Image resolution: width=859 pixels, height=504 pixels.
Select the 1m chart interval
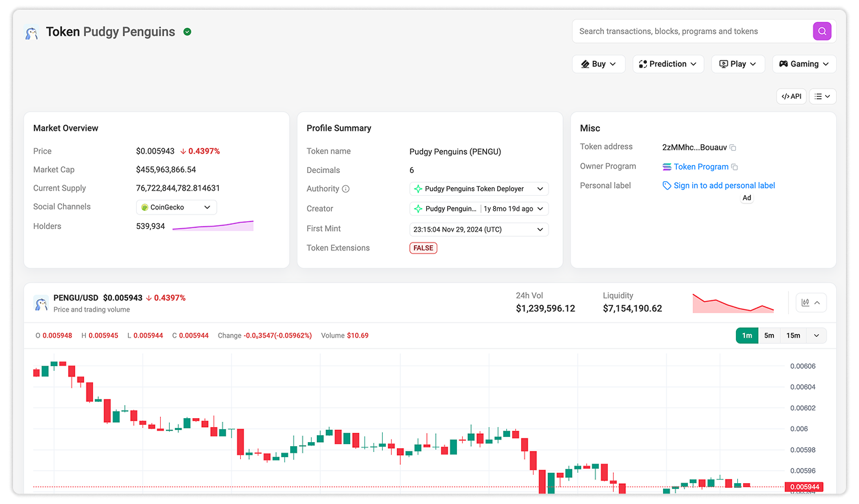(747, 336)
